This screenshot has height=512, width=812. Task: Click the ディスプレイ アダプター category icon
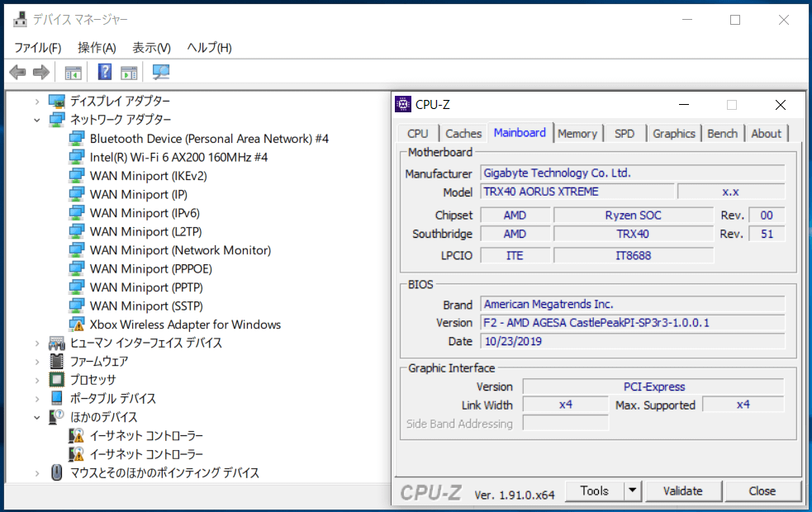pos(56,101)
